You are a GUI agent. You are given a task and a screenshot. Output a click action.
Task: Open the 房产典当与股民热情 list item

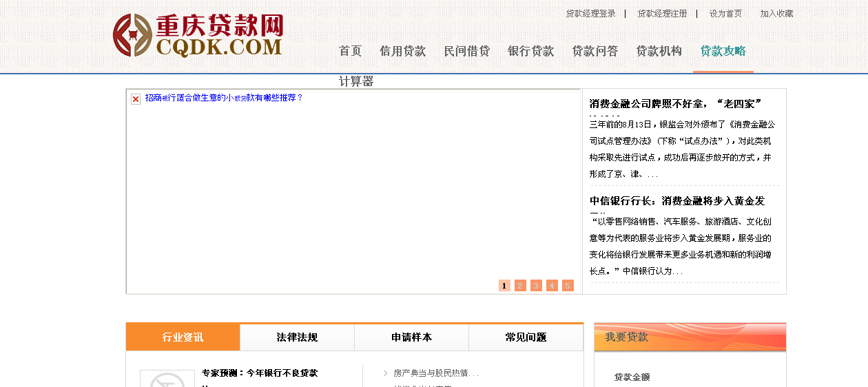click(x=435, y=373)
